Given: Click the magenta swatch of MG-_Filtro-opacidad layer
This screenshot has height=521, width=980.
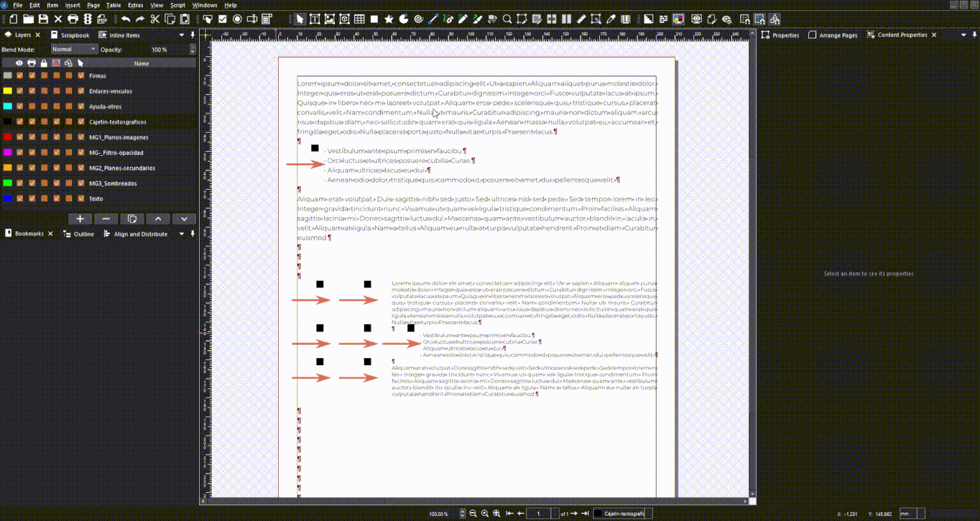Looking at the screenshot, I should 8,153.
